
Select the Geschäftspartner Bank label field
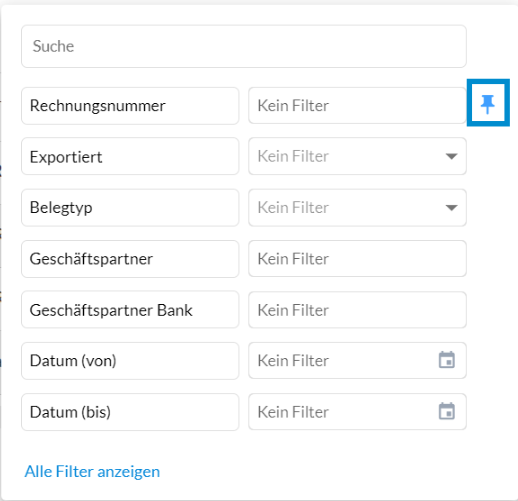[130, 310]
